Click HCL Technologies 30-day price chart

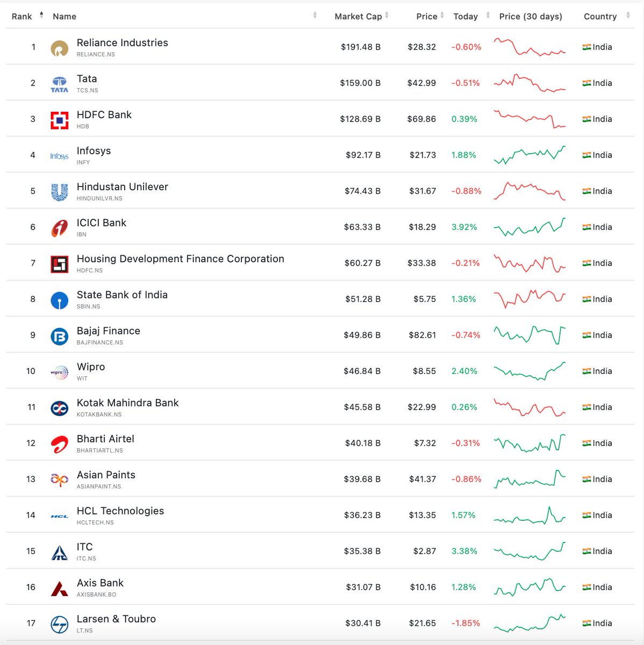click(x=529, y=515)
